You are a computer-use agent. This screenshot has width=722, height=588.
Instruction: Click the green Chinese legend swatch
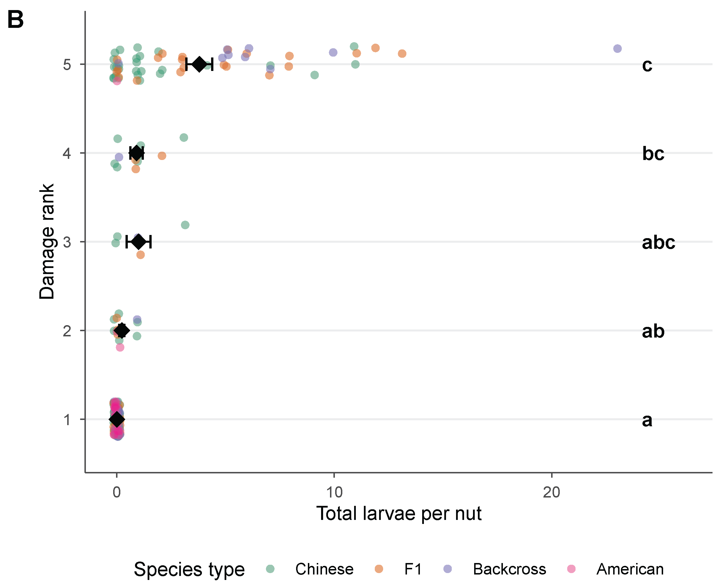pyautogui.click(x=270, y=569)
